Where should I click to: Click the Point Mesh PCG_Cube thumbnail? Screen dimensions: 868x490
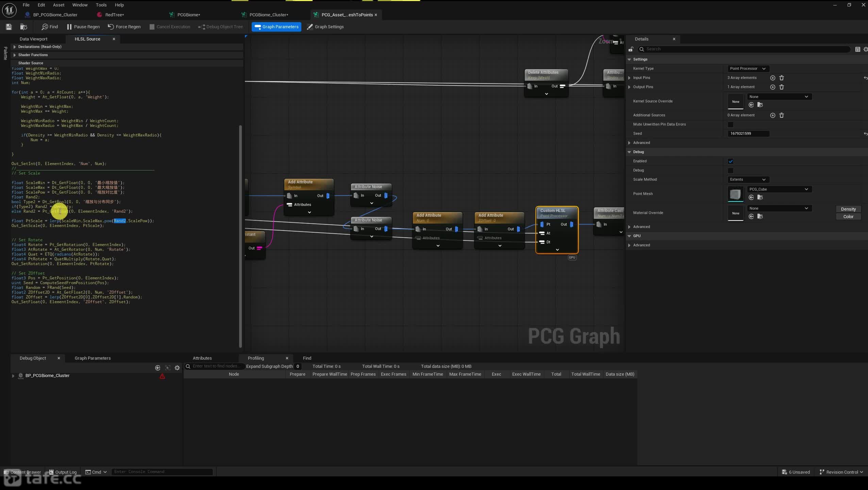point(735,194)
